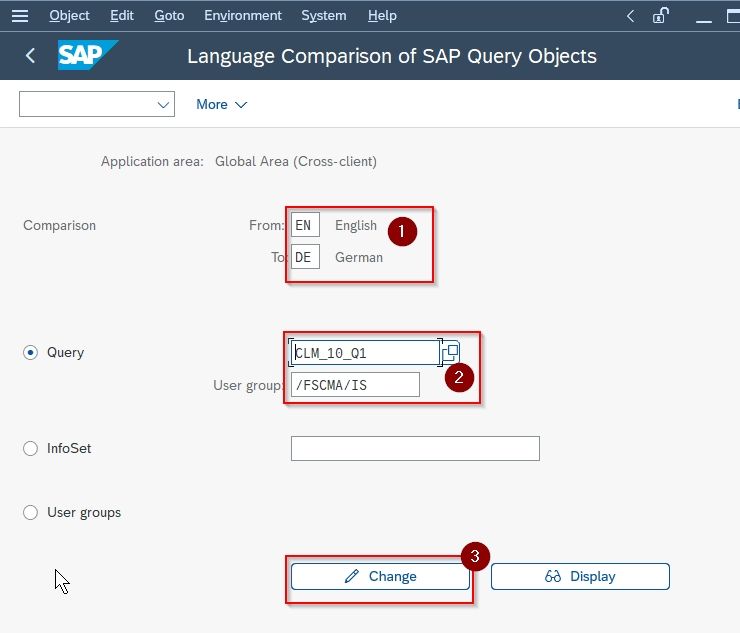Go back using the SAP back arrow
This screenshot has width=740, height=633.
30,56
